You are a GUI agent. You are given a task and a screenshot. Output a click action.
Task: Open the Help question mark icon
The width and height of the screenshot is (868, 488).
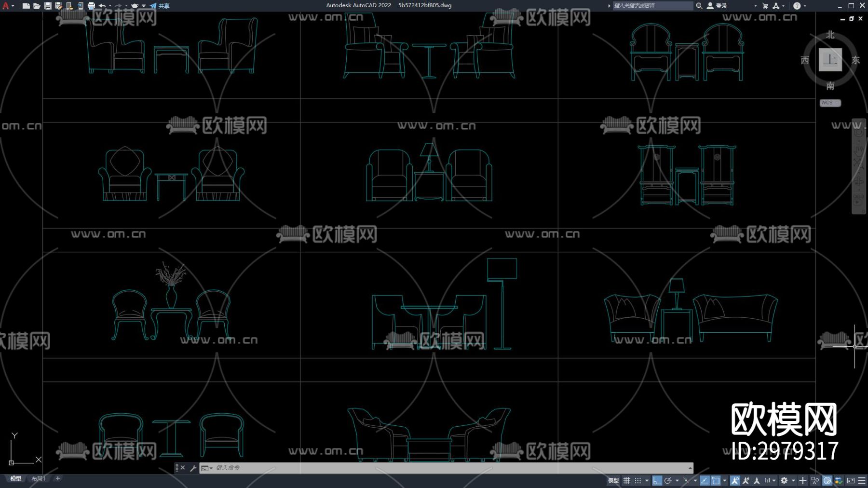pos(797,6)
